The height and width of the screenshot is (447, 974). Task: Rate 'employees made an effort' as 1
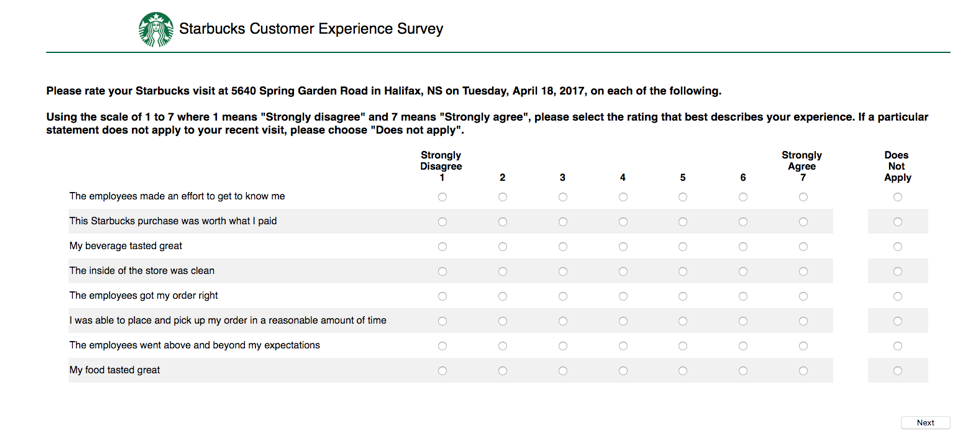[x=442, y=197]
